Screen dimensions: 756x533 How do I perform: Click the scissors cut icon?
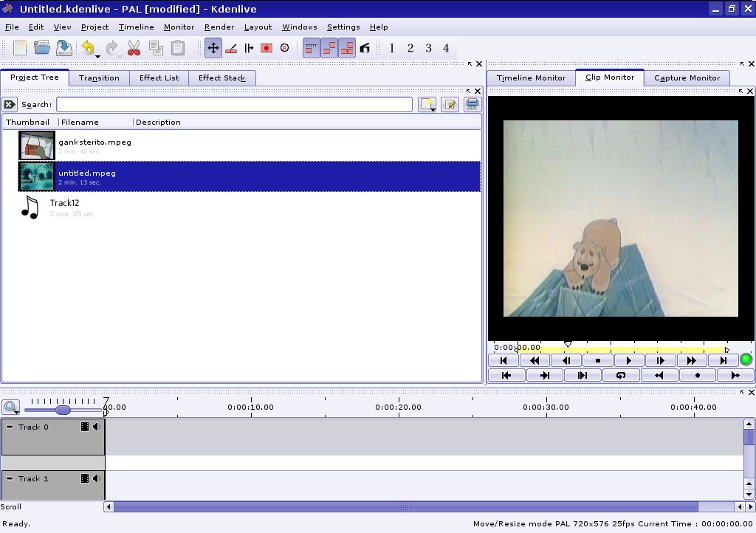pos(134,48)
